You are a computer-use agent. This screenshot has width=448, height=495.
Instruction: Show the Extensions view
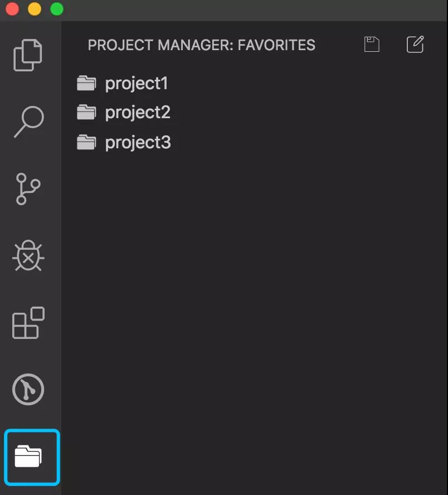(x=28, y=323)
